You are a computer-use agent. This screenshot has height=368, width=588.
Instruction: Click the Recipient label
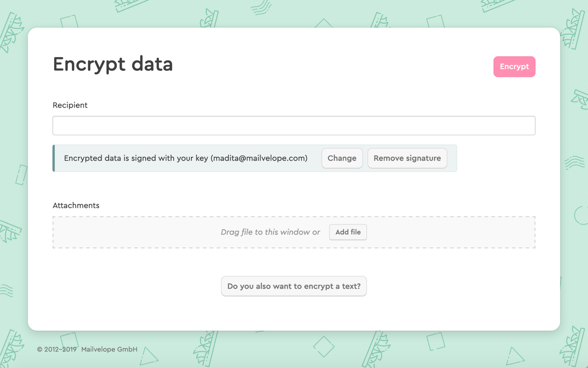tap(70, 105)
